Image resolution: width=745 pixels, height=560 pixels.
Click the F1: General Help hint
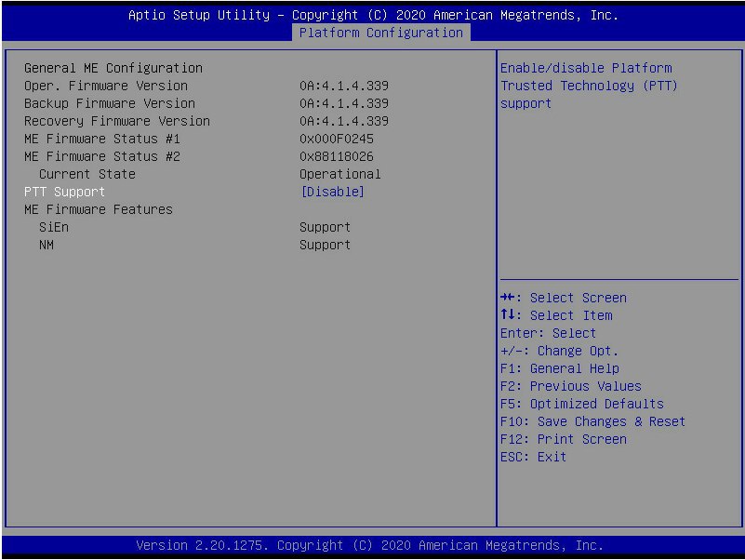point(560,368)
